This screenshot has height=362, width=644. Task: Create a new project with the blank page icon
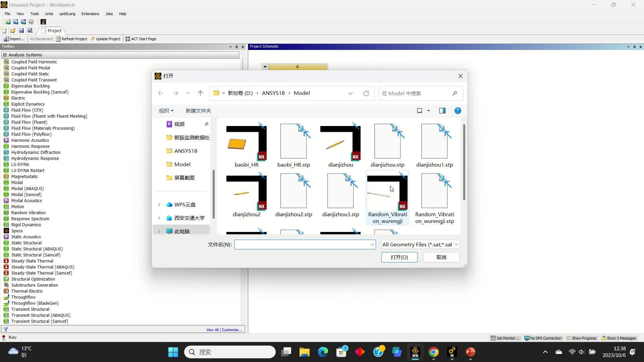pyautogui.click(x=4, y=30)
